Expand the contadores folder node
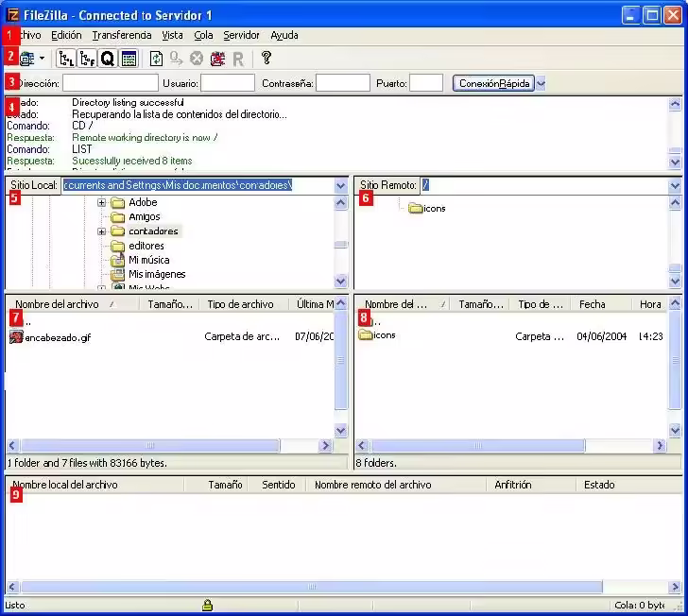 [x=102, y=231]
